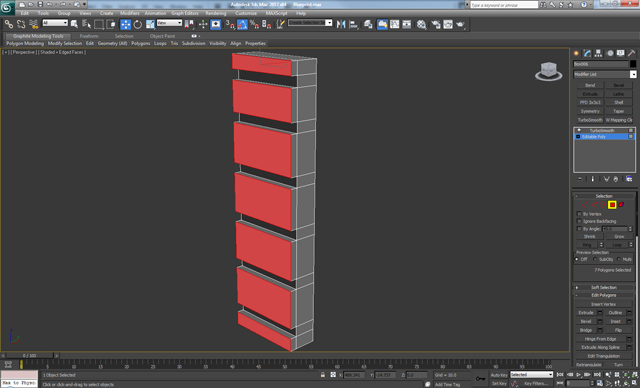640x388 pixels.
Task: Click the Extrude button in Edit Polygons
Action: pyautogui.click(x=586, y=313)
